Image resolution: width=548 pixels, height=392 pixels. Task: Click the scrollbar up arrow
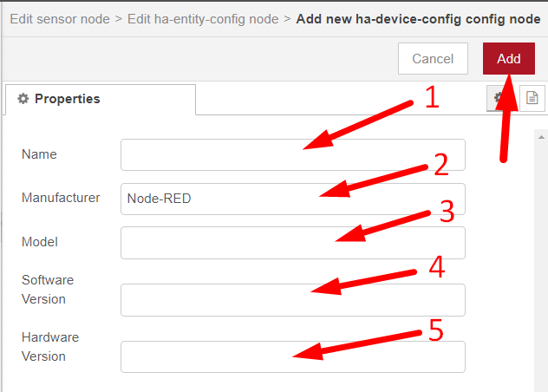(540, 137)
